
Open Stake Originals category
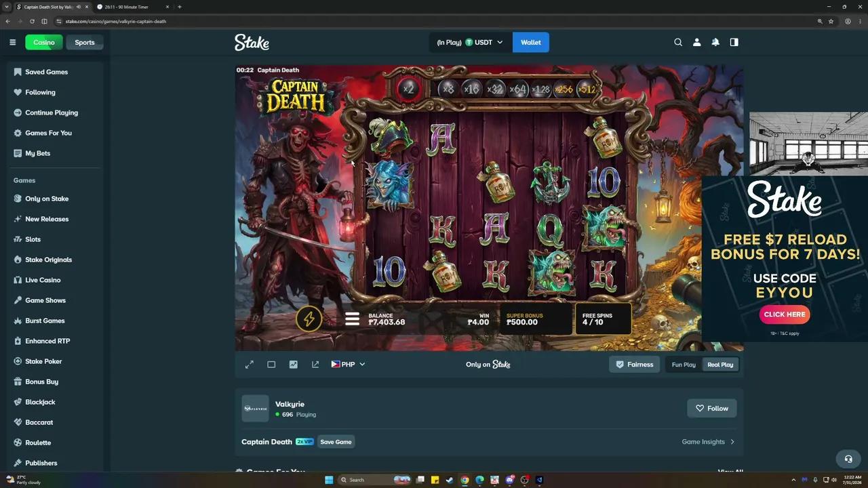(55, 260)
